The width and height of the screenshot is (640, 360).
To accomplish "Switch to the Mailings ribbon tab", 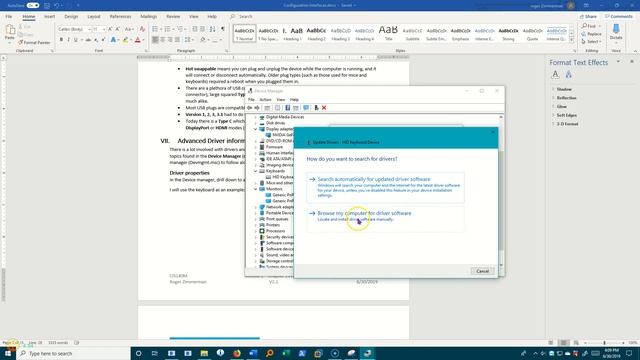I will (x=149, y=16).
